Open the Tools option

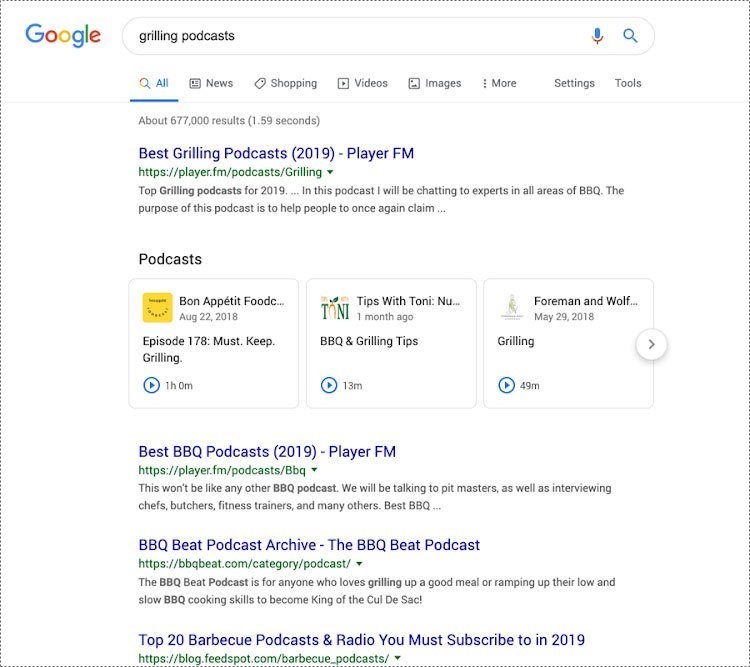[628, 83]
